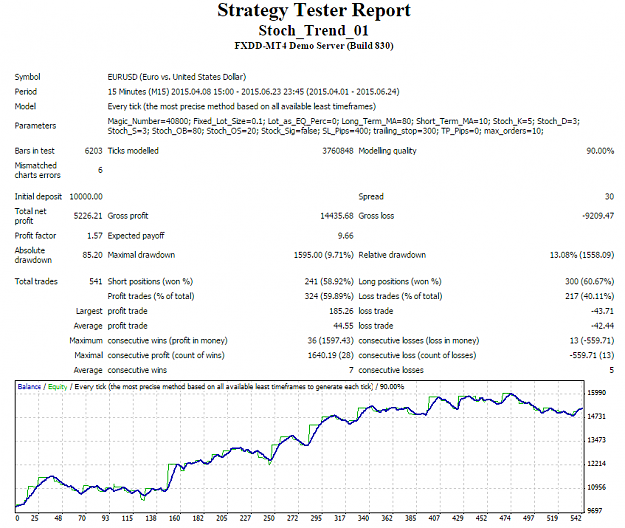Image resolution: width=625 pixels, height=528 pixels.
Task: Click the Parameters line starting 'Magic_Number=40800'
Action: point(344,121)
